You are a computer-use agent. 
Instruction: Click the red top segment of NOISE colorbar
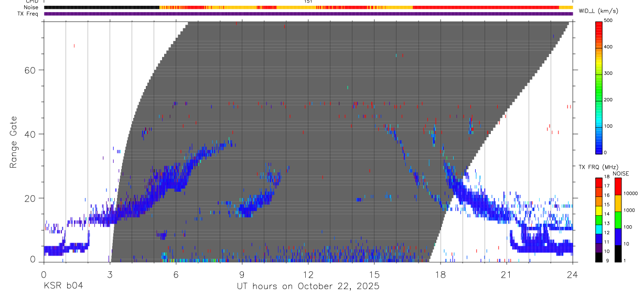(618, 186)
